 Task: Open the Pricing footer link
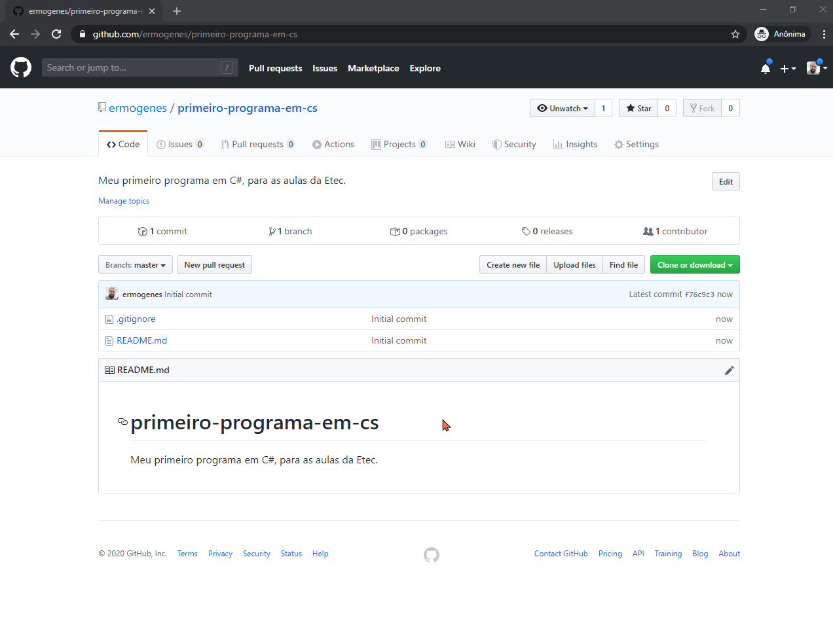point(610,554)
